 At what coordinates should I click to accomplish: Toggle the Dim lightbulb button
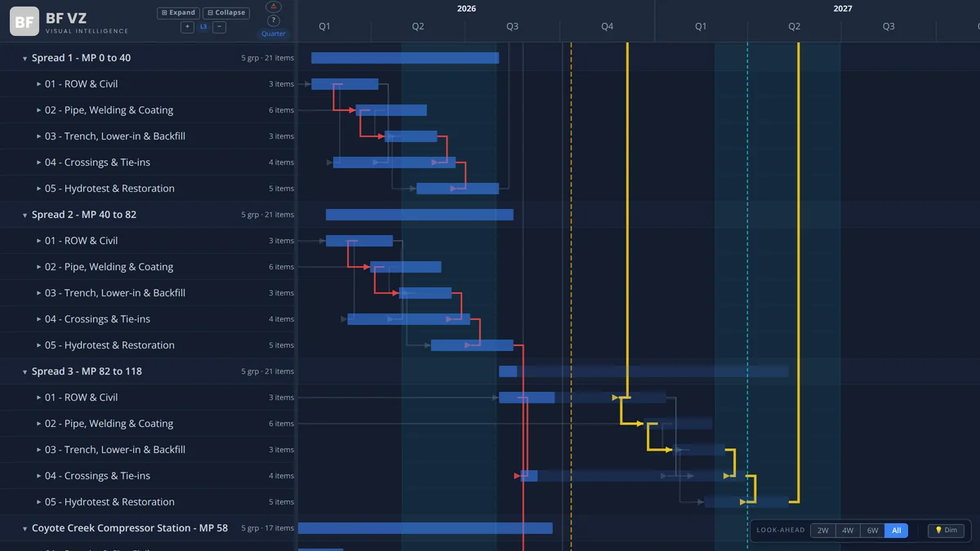(x=946, y=531)
